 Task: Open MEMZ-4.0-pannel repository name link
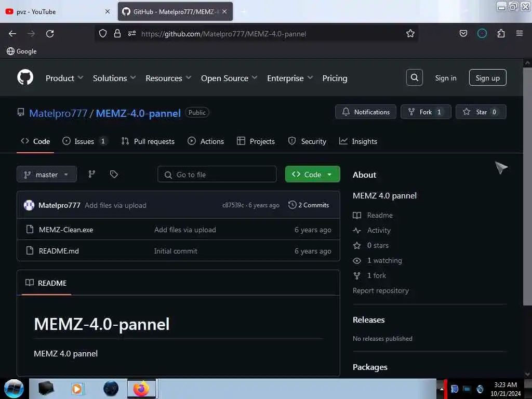pos(138,113)
